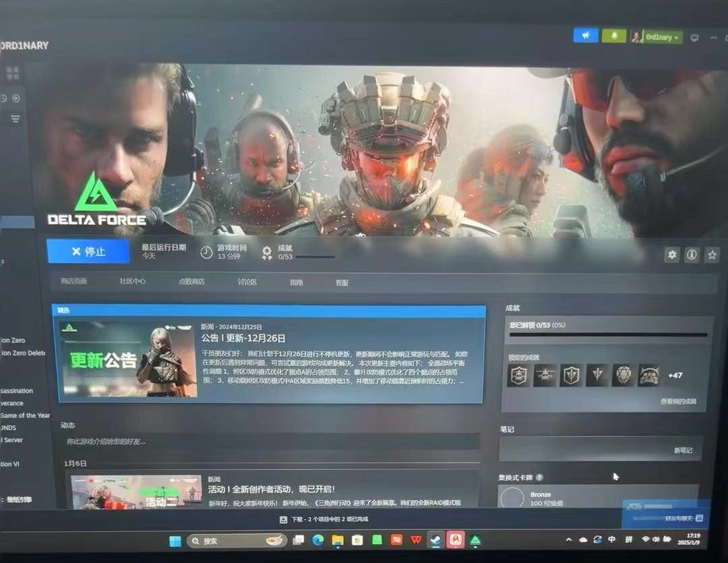Select the 'Server' entry in library list
The image size is (728, 563).
(x=12, y=440)
